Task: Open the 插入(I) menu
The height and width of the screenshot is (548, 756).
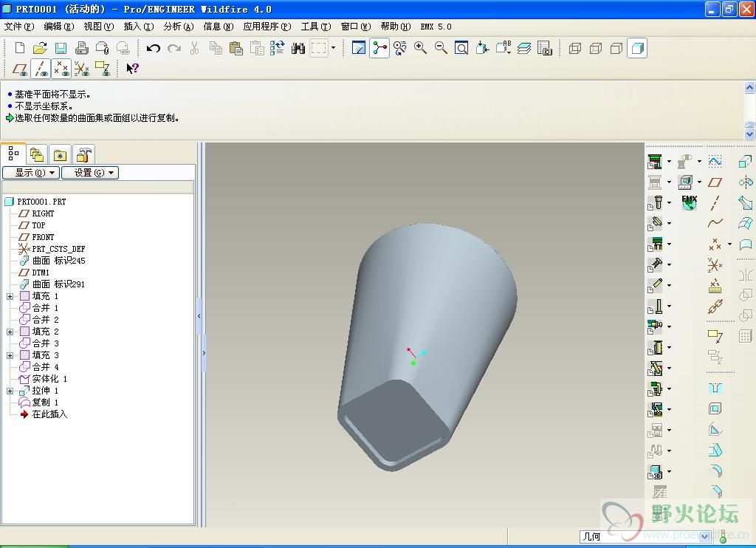Action: point(138,27)
